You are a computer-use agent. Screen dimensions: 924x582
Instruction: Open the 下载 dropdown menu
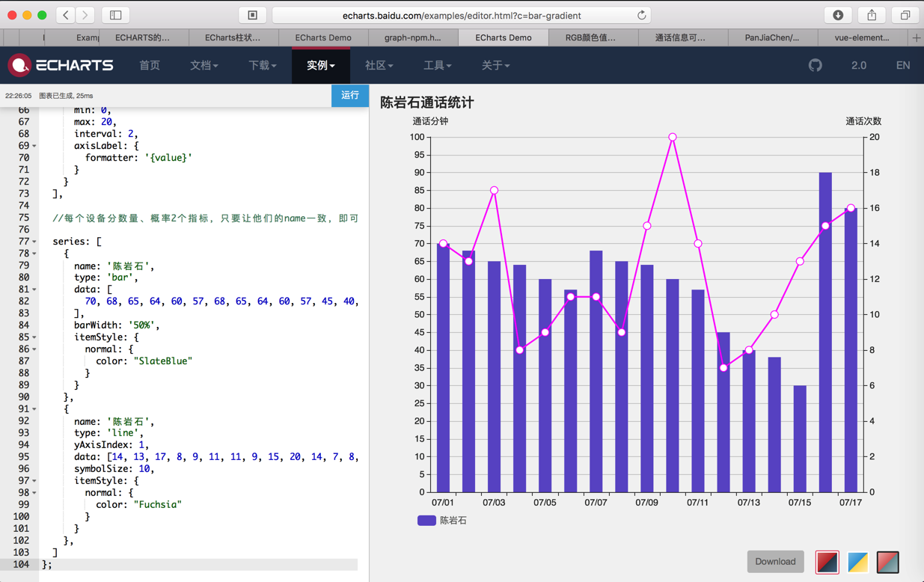tap(262, 65)
